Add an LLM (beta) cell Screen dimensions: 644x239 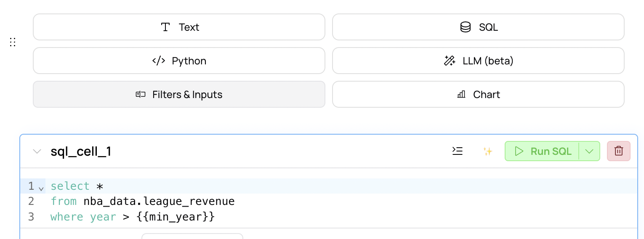tap(478, 61)
